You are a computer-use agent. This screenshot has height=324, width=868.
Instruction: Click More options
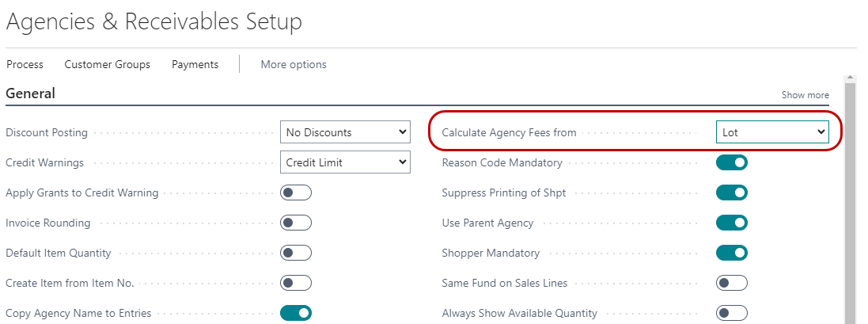(x=293, y=64)
